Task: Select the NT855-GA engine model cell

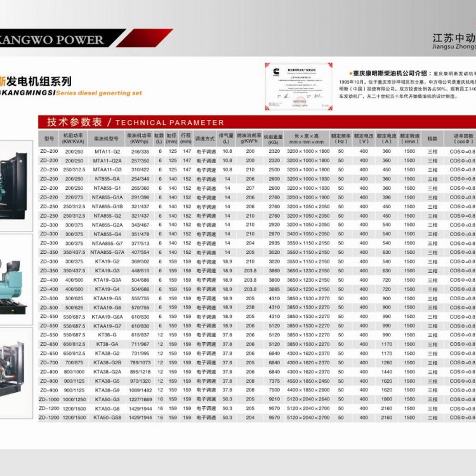Action: [x=107, y=179]
